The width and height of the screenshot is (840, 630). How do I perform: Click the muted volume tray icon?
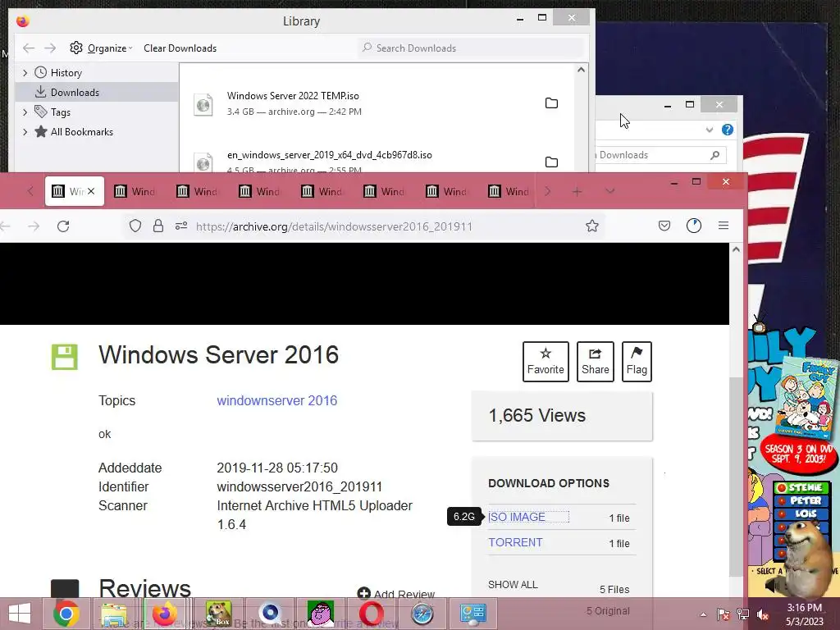(x=763, y=614)
